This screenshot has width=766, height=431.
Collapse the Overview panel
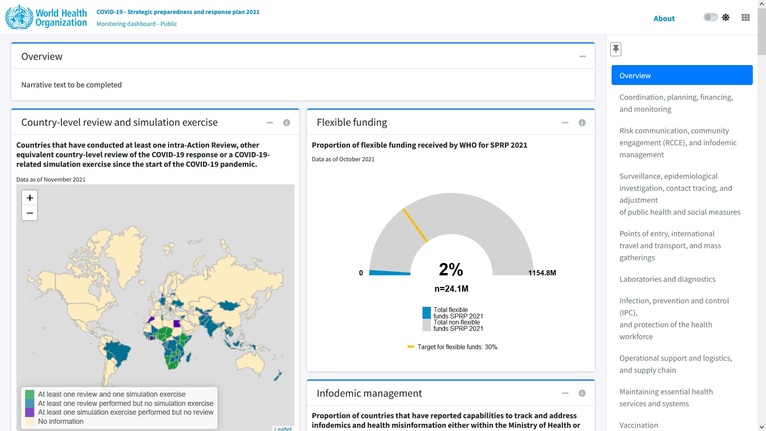[x=582, y=57]
